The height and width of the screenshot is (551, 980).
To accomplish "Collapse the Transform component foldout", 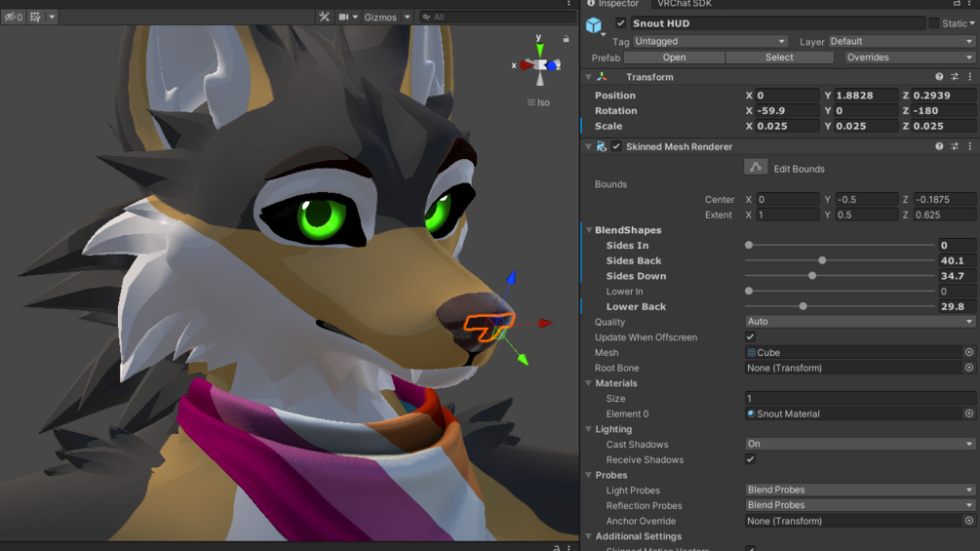I will click(589, 77).
